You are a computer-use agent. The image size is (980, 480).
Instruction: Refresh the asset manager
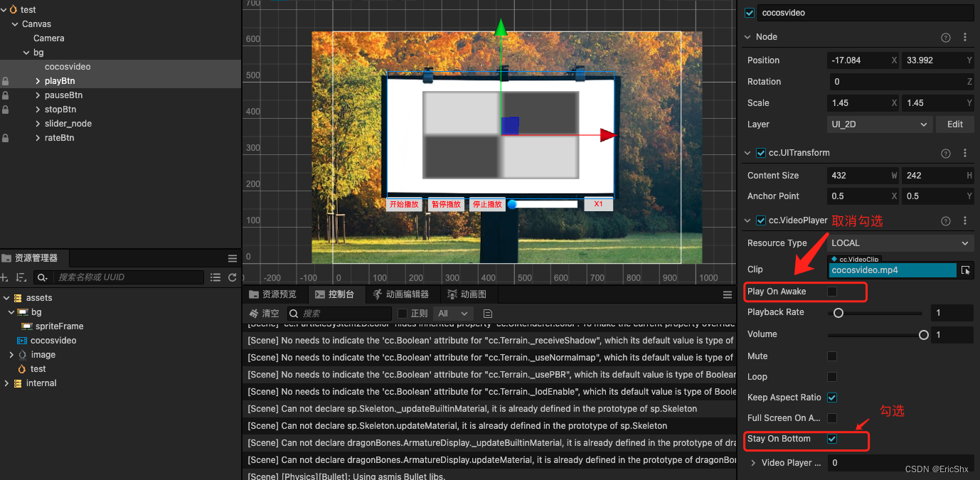[x=232, y=277]
